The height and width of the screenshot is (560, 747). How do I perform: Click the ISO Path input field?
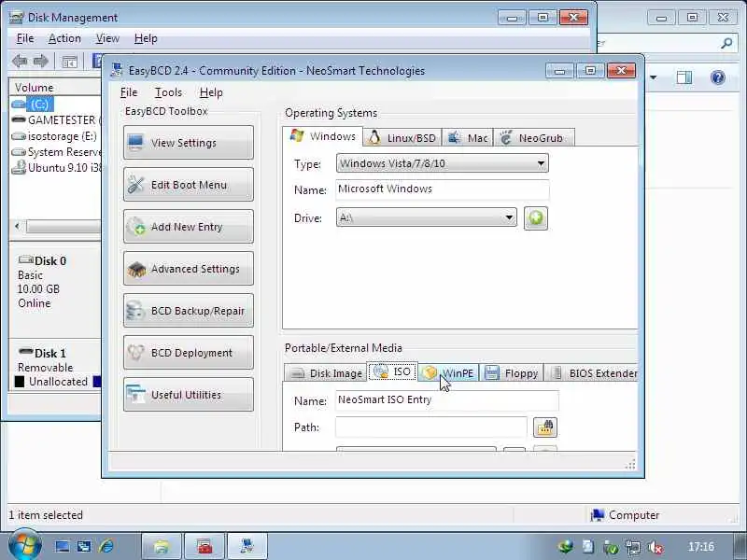(431, 427)
